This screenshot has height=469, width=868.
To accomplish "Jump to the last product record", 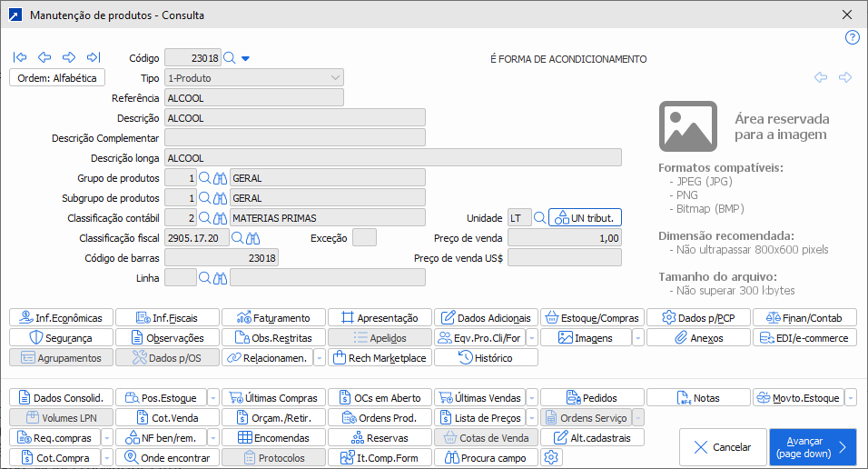I will pos(93,57).
